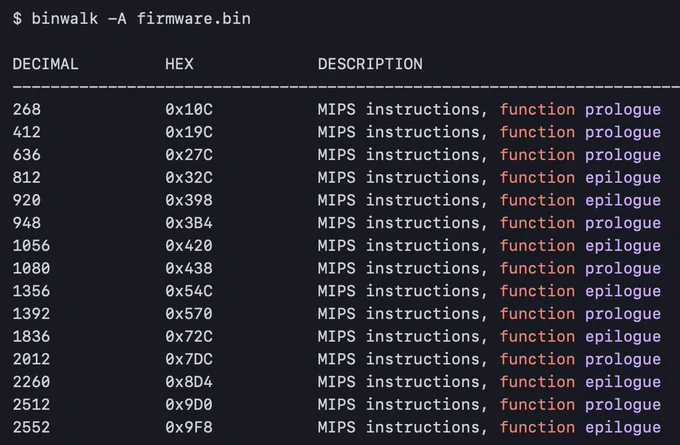The width and height of the screenshot is (680, 445).
Task: Click hex value 0x420
Action: [189, 245]
